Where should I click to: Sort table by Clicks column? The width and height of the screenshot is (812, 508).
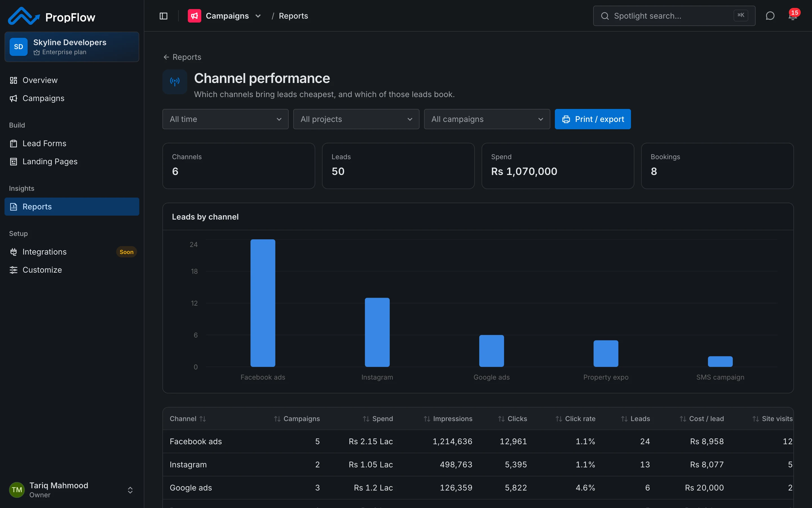point(512,419)
